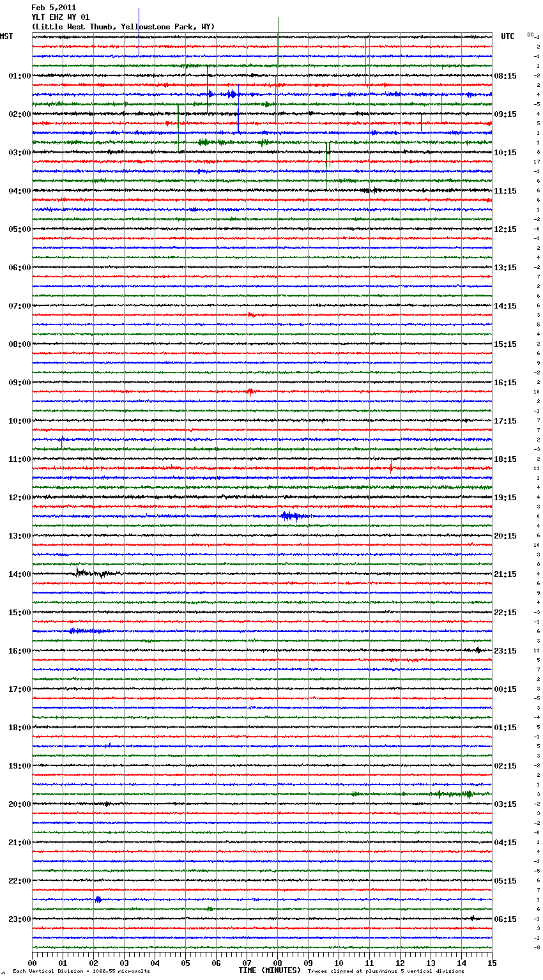Click the 04:15 UTC time label

(505, 843)
